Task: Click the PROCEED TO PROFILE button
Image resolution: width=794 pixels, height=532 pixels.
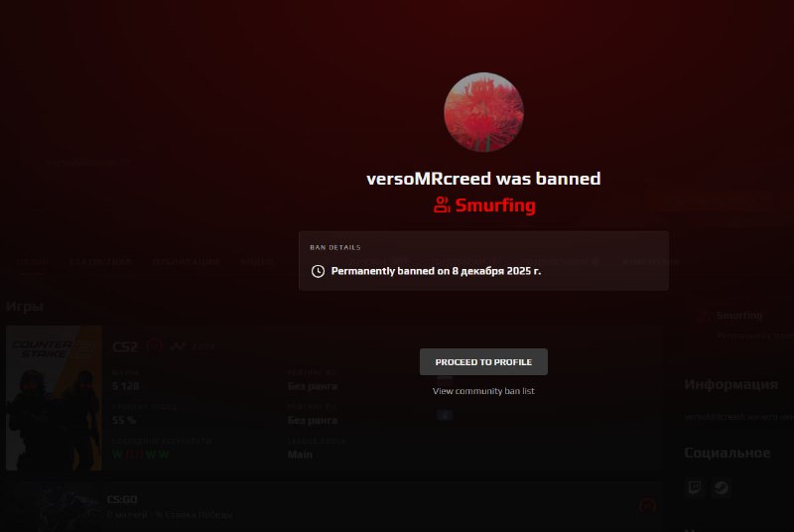Action: point(483,362)
